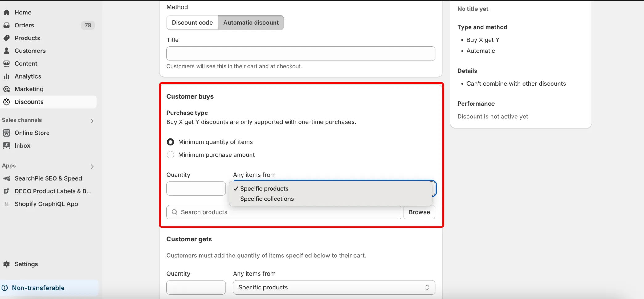Screen dimensions: 644x299
Task: Click the Customer gets Quantity field
Action: [x=196, y=287]
